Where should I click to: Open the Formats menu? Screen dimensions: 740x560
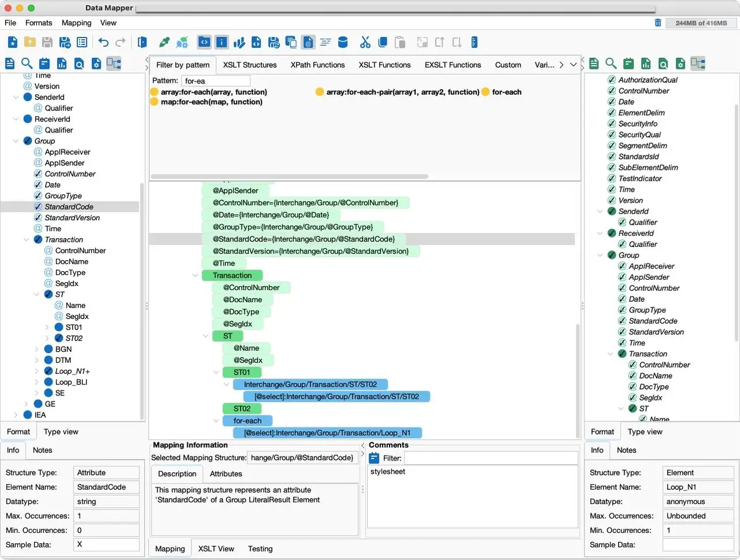point(39,23)
